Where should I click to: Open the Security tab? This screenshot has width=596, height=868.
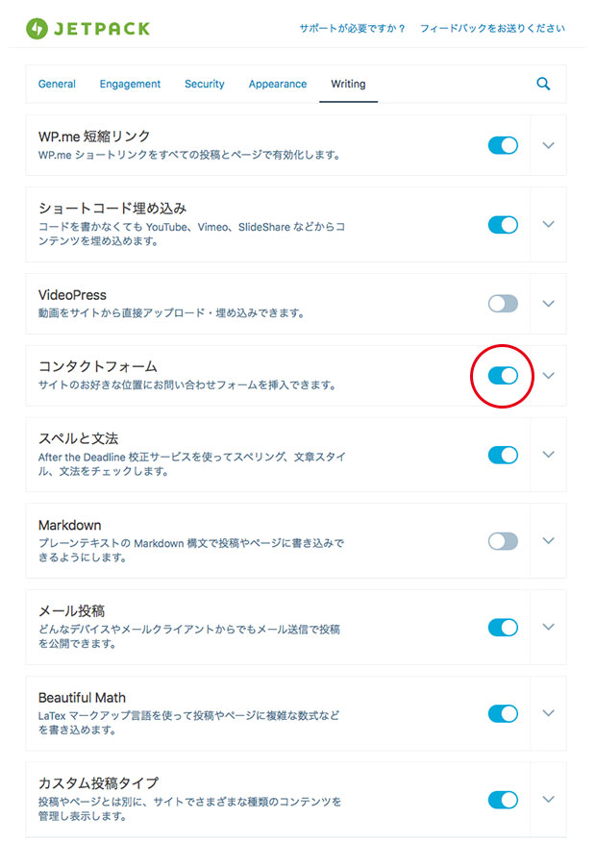tap(205, 85)
